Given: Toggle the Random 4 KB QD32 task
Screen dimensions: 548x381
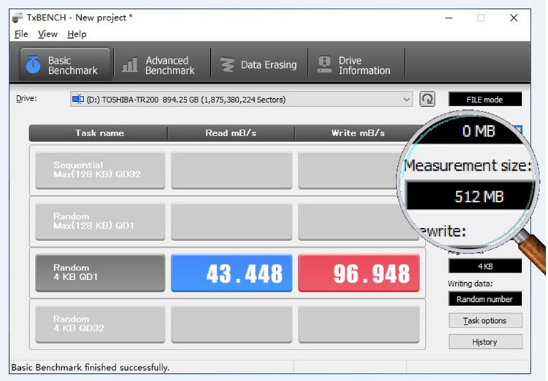Looking at the screenshot, I should (100, 324).
